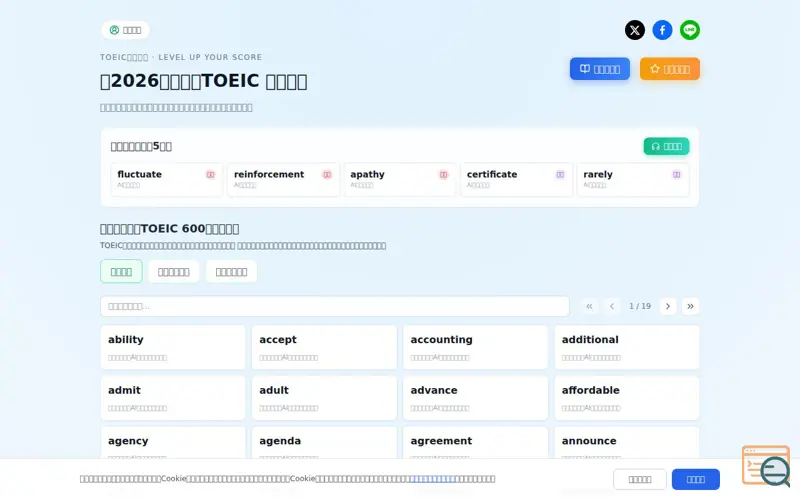Select the second filter tab
This screenshot has width=800, height=500.
(x=173, y=271)
